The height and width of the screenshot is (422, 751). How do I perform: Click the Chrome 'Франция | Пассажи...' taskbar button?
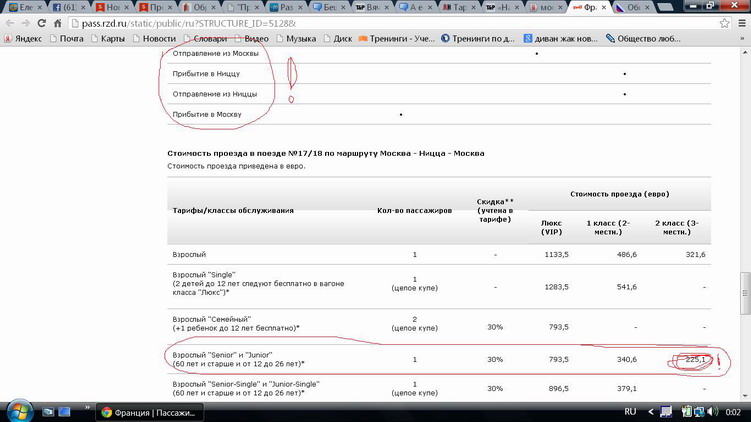point(150,412)
